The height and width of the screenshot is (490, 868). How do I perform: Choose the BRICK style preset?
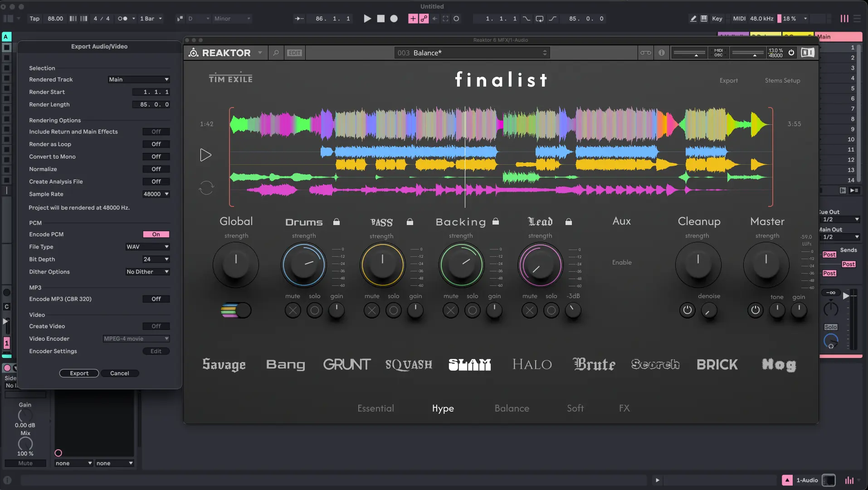[x=717, y=364]
